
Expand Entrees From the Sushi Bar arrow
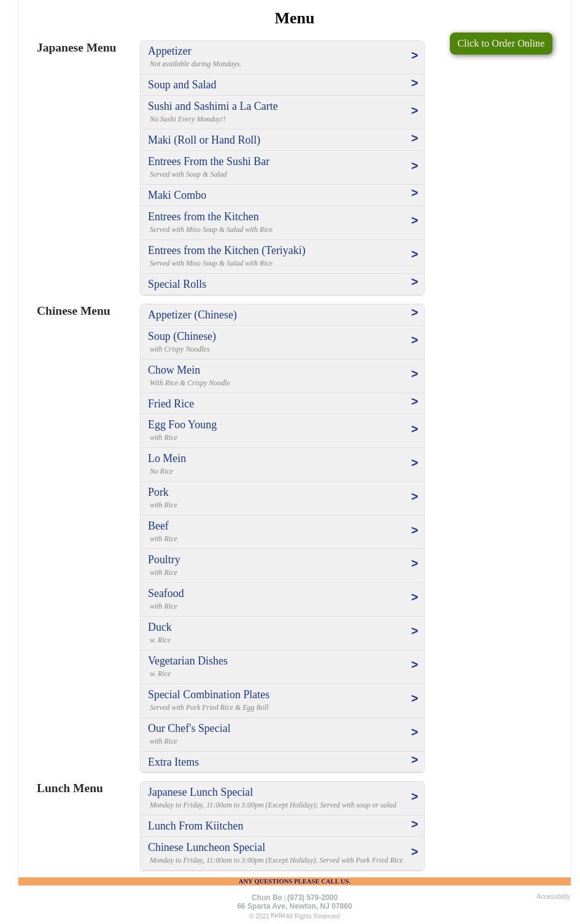[x=414, y=166]
